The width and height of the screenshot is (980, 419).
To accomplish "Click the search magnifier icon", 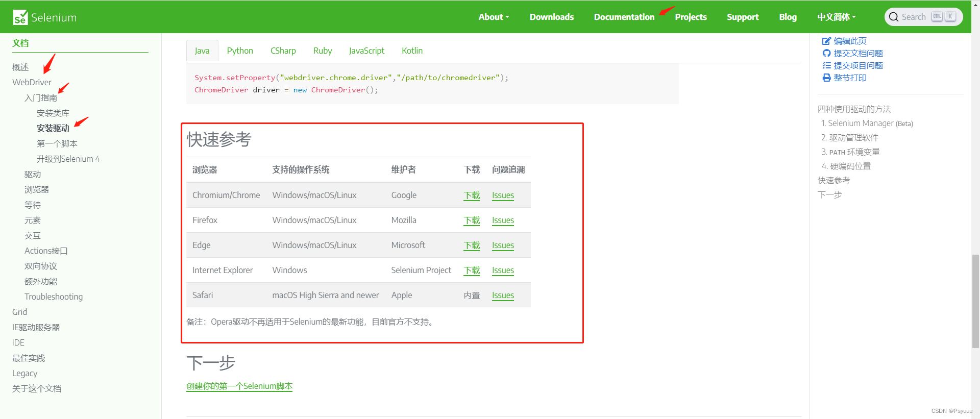I will 894,17.
